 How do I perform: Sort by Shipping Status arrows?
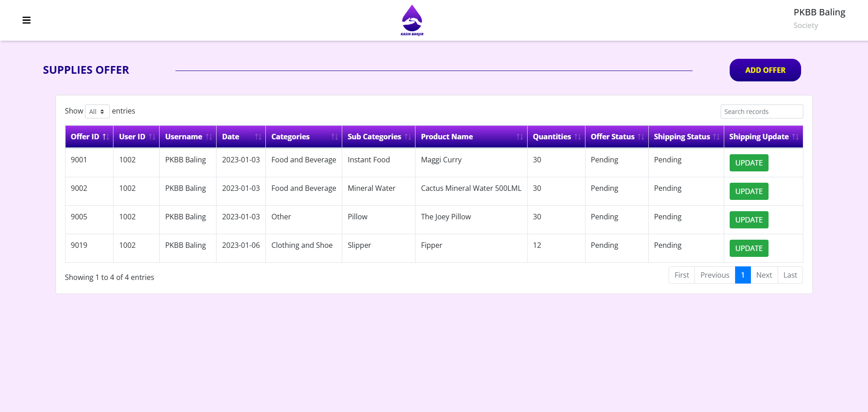coord(716,137)
